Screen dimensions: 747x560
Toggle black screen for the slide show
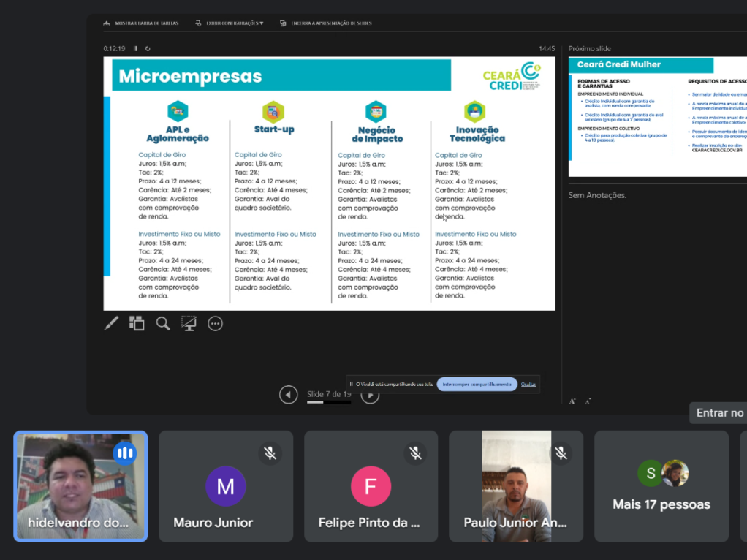189,324
